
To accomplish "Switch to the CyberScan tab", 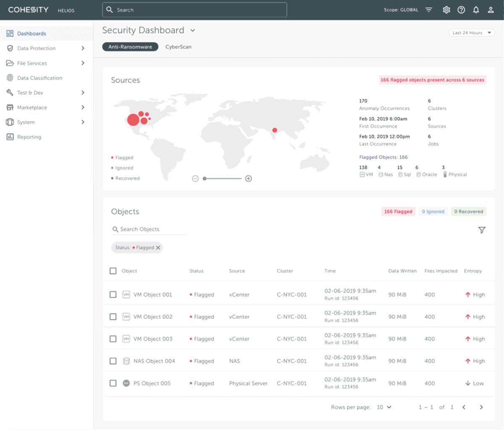I will (178, 47).
